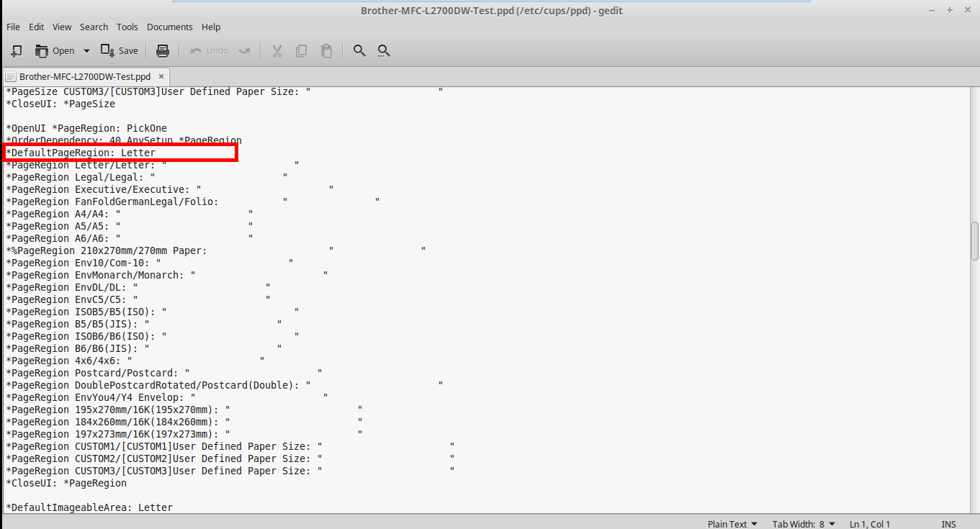Click the Ln 1, Col 1 status indicator

[870, 524]
